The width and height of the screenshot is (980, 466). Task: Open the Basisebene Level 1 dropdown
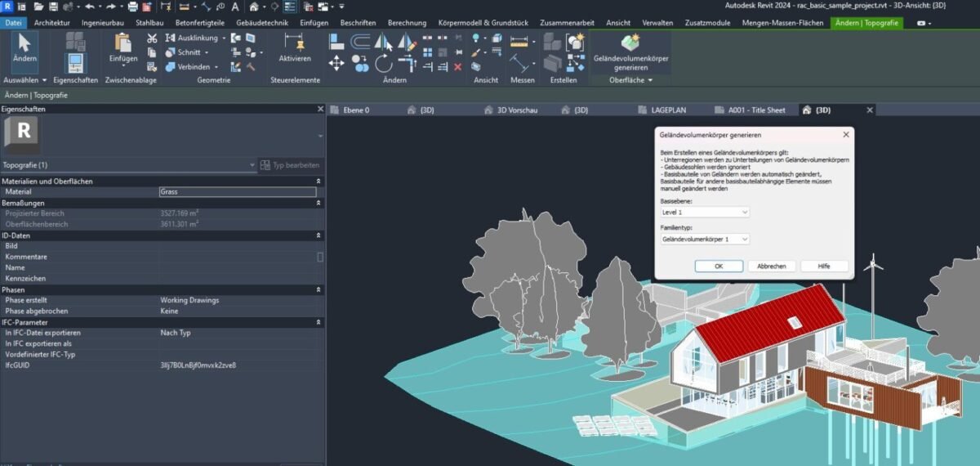pos(705,212)
